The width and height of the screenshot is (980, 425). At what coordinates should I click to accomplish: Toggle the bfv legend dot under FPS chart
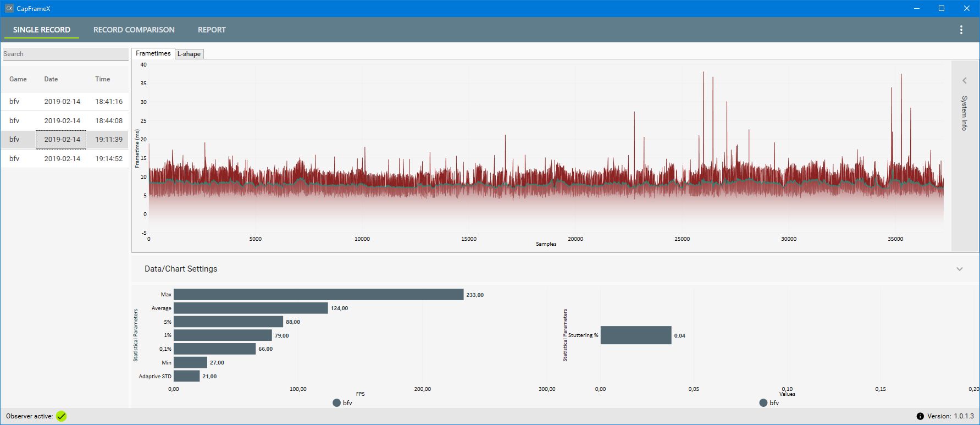click(x=336, y=402)
